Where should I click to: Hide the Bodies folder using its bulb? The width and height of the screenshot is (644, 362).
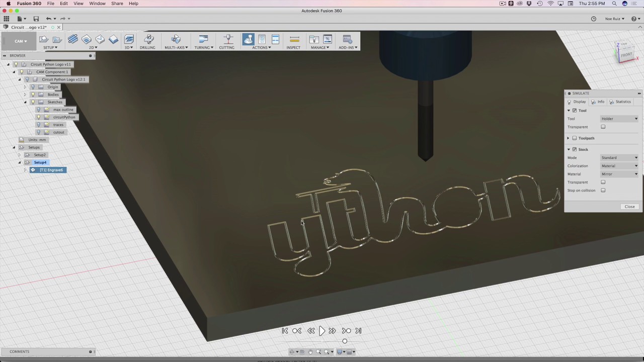click(33, 95)
